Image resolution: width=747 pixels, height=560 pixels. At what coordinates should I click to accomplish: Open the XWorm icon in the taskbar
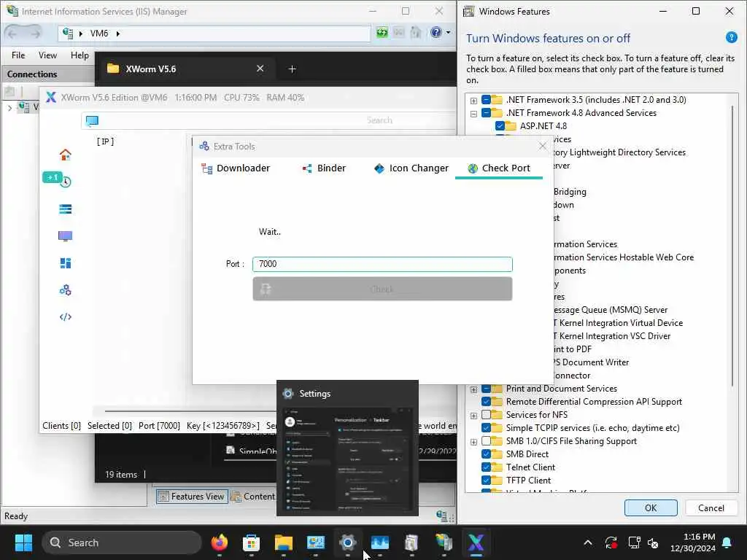coord(476,542)
